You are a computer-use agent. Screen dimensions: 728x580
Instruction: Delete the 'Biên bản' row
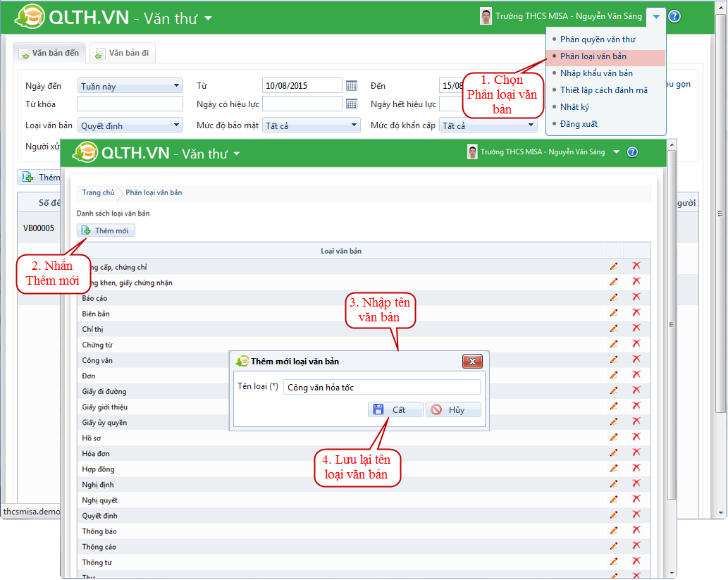tap(636, 312)
